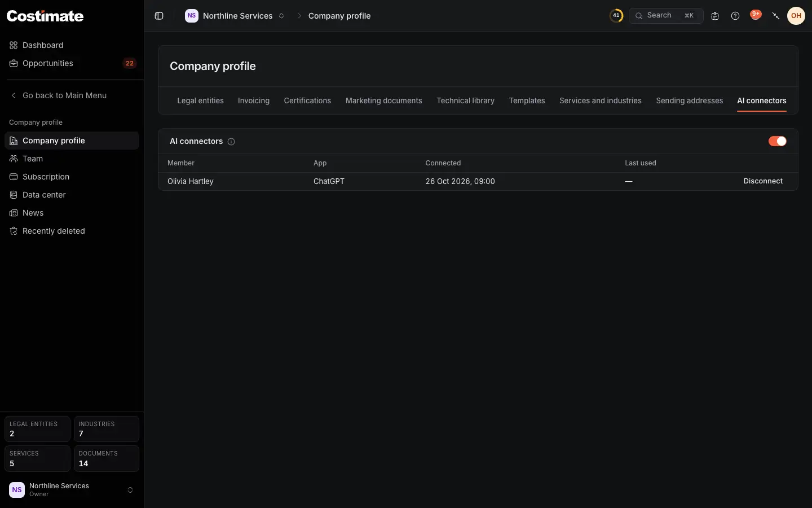Click the Last used column header
812x508 pixels.
coord(641,163)
